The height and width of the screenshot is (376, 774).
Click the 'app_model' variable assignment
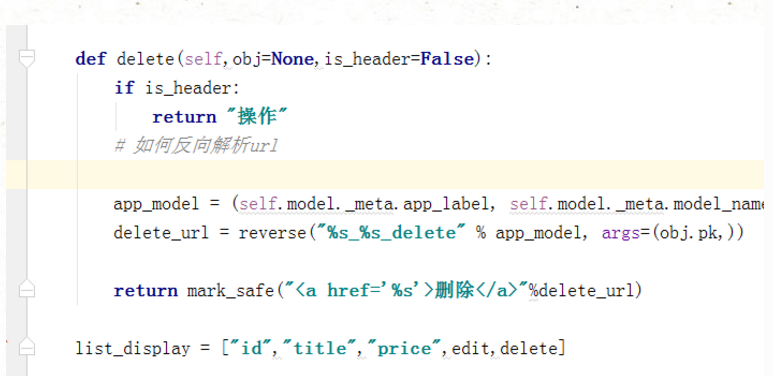[156, 204]
